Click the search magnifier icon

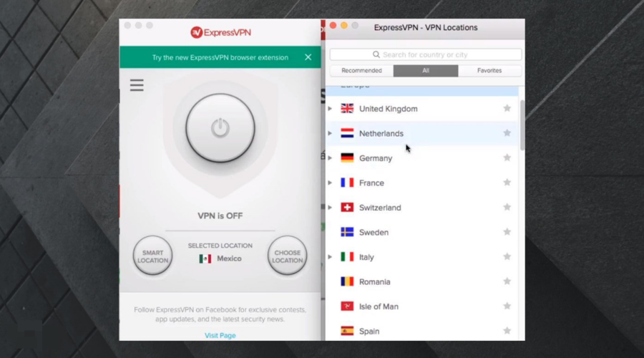pyautogui.click(x=376, y=54)
